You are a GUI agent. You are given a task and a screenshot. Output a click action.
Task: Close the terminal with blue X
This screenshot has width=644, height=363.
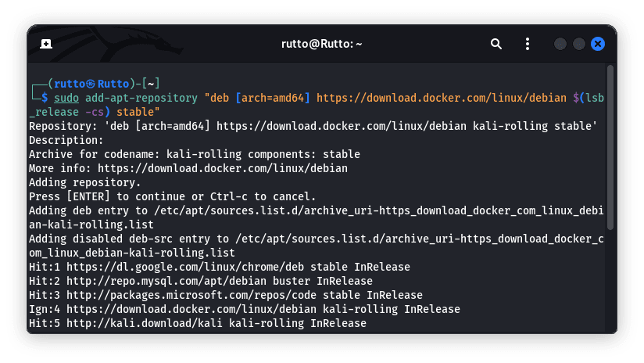tap(598, 44)
